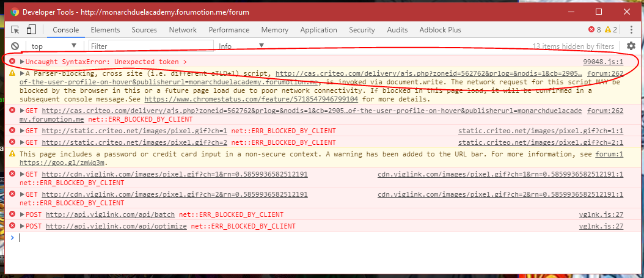Toggle the device toolbar icon
This screenshot has width=644, height=278.
coord(31,29)
